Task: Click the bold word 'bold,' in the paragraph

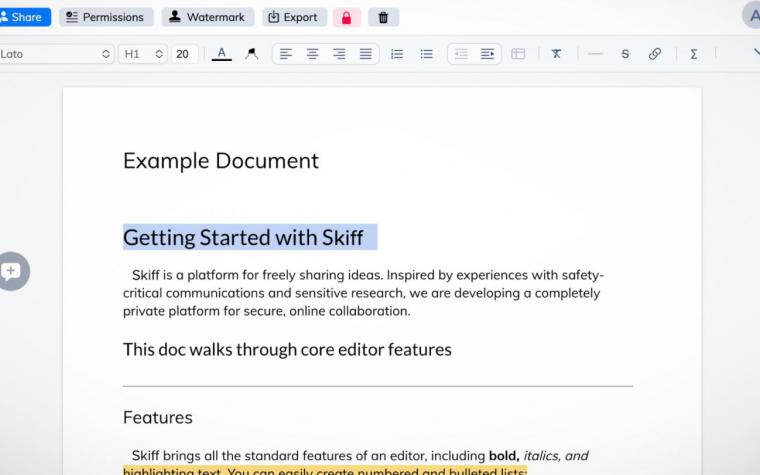Action: click(504, 456)
